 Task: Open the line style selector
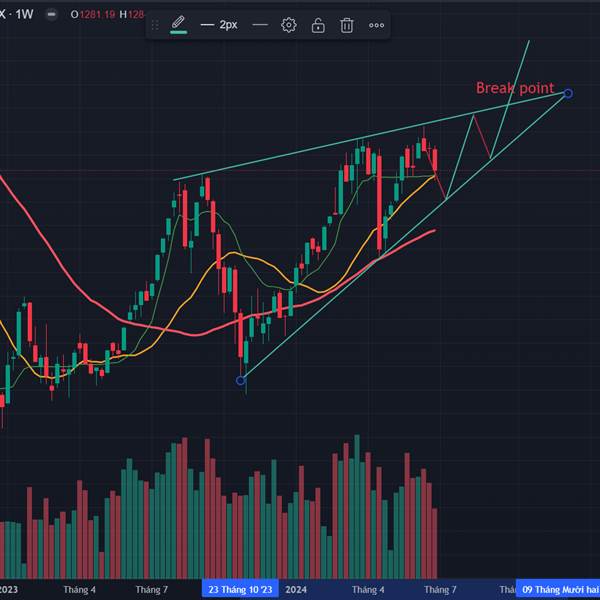click(x=260, y=25)
